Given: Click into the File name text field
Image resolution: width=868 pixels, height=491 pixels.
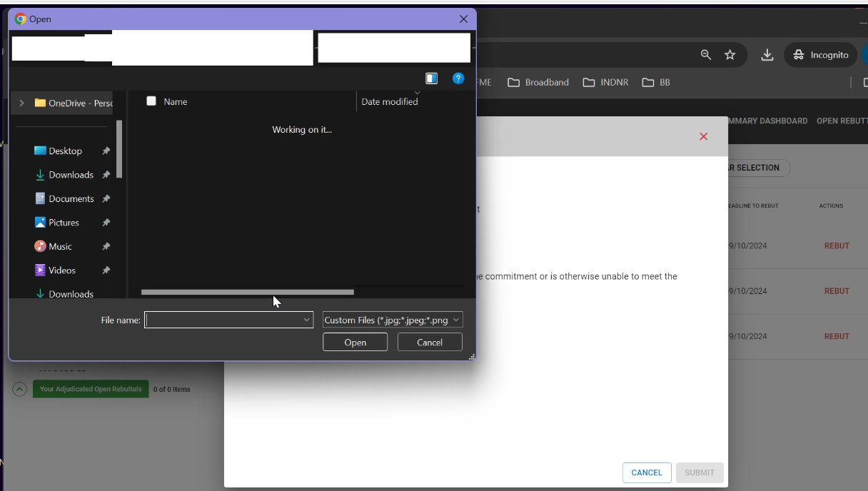Looking at the screenshot, I should (x=223, y=320).
